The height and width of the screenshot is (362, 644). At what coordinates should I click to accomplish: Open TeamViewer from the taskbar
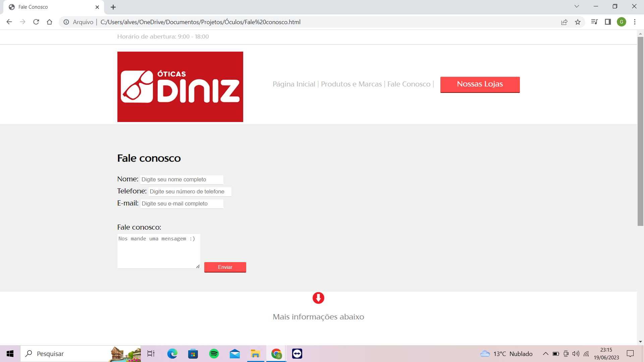(297, 354)
